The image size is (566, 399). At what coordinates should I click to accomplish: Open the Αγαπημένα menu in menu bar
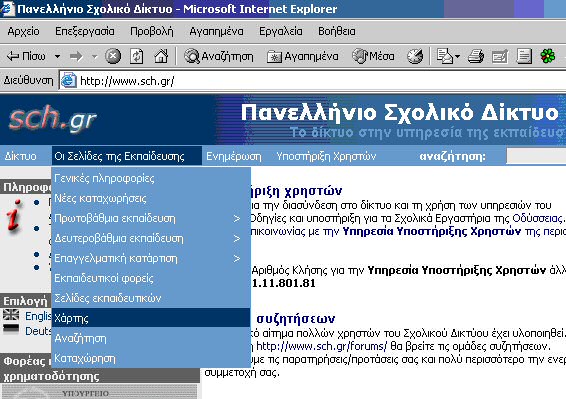click(217, 31)
